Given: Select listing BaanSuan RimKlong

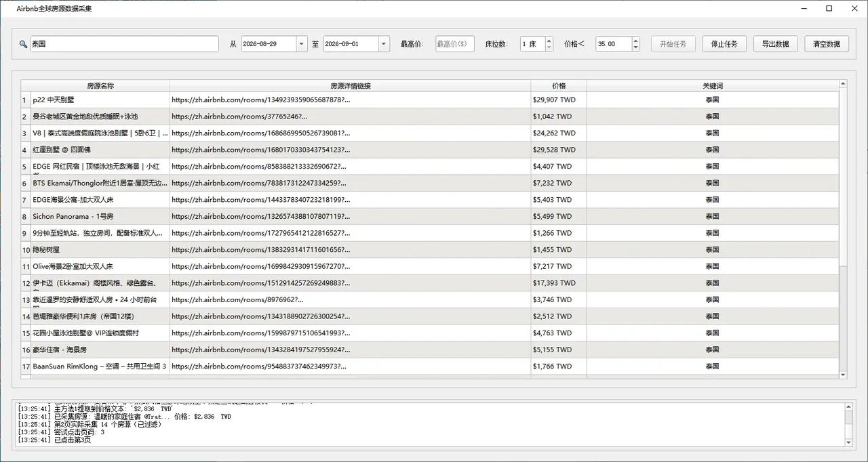Looking at the screenshot, I should point(100,366).
